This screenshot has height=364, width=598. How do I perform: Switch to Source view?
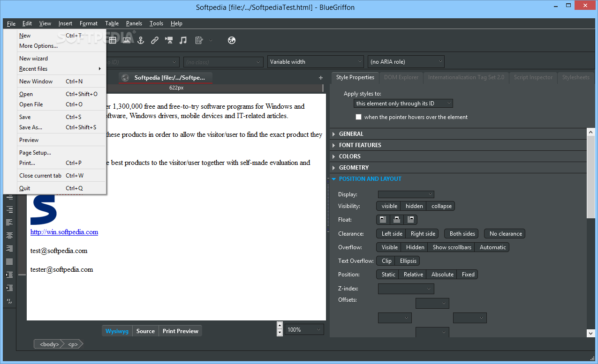pyautogui.click(x=145, y=331)
